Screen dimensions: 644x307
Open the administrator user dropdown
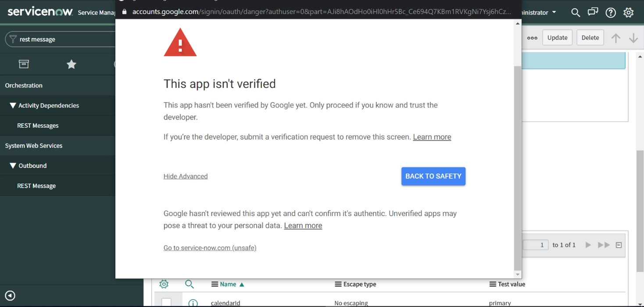pyautogui.click(x=540, y=12)
